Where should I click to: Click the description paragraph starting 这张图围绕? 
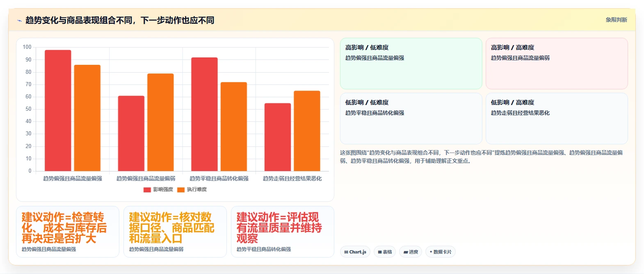point(481,157)
